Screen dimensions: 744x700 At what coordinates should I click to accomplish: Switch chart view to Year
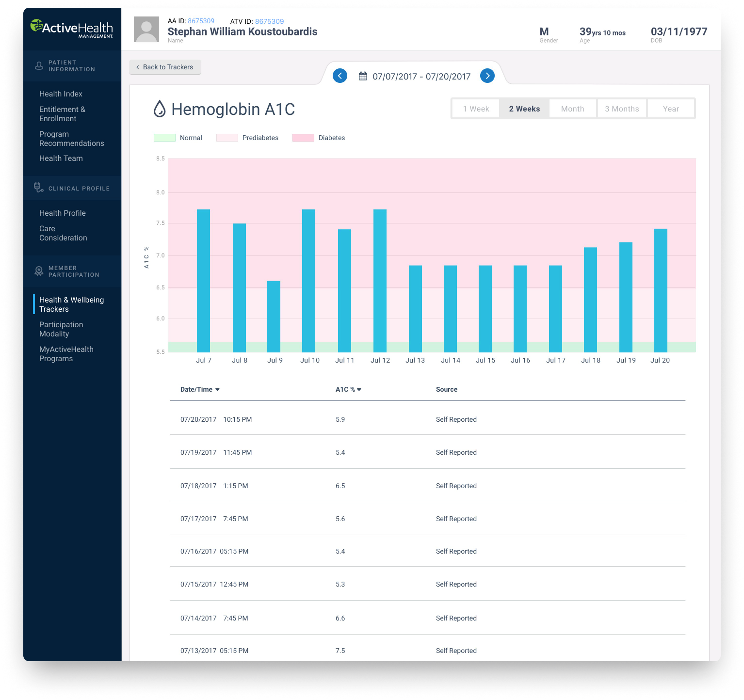pos(671,109)
